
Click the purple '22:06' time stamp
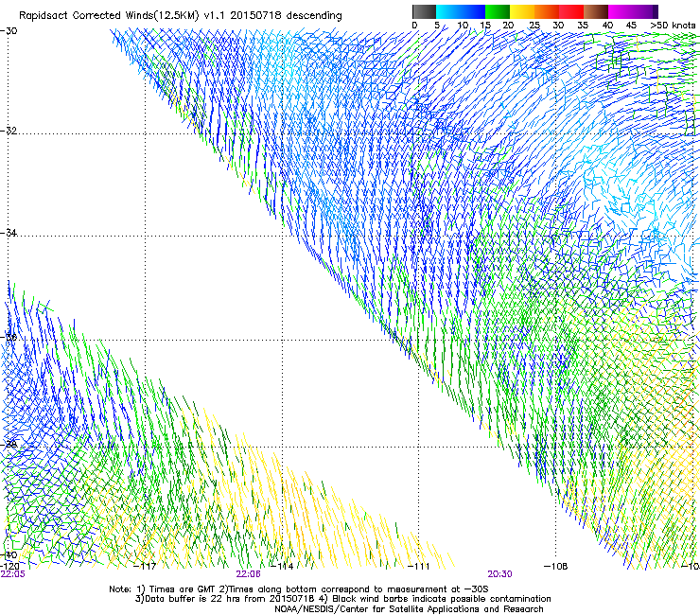pyautogui.click(x=248, y=574)
